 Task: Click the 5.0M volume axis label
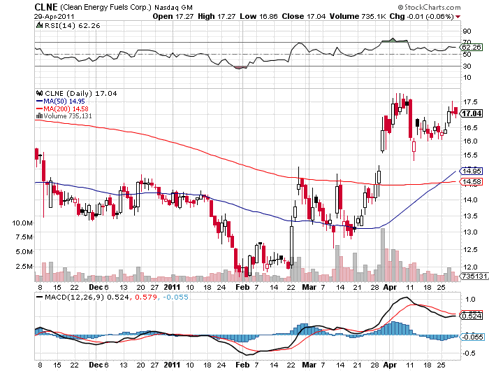coord(24,252)
